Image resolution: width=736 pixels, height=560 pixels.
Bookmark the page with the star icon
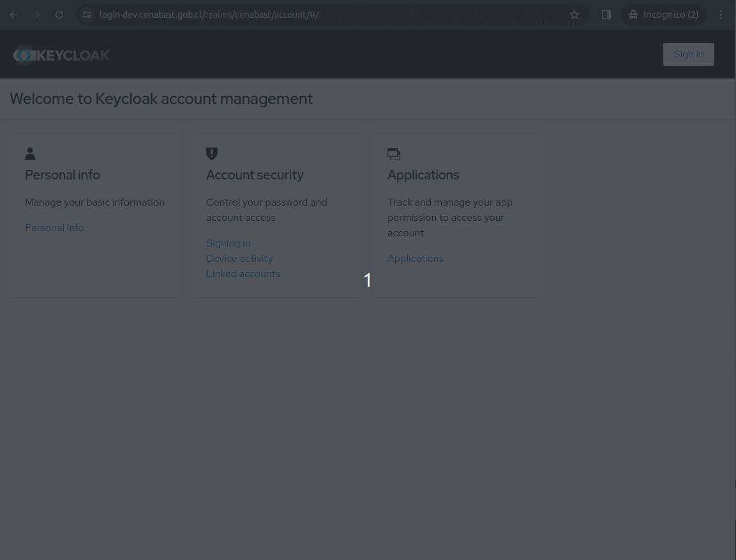coord(574,14)
